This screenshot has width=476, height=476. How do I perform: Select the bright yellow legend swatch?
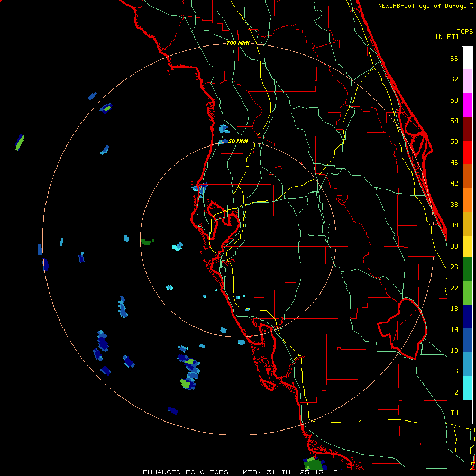467,246
